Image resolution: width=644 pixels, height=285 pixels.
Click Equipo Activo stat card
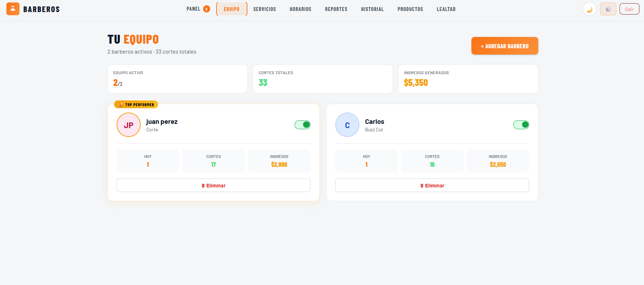click(x=178, y=79)
